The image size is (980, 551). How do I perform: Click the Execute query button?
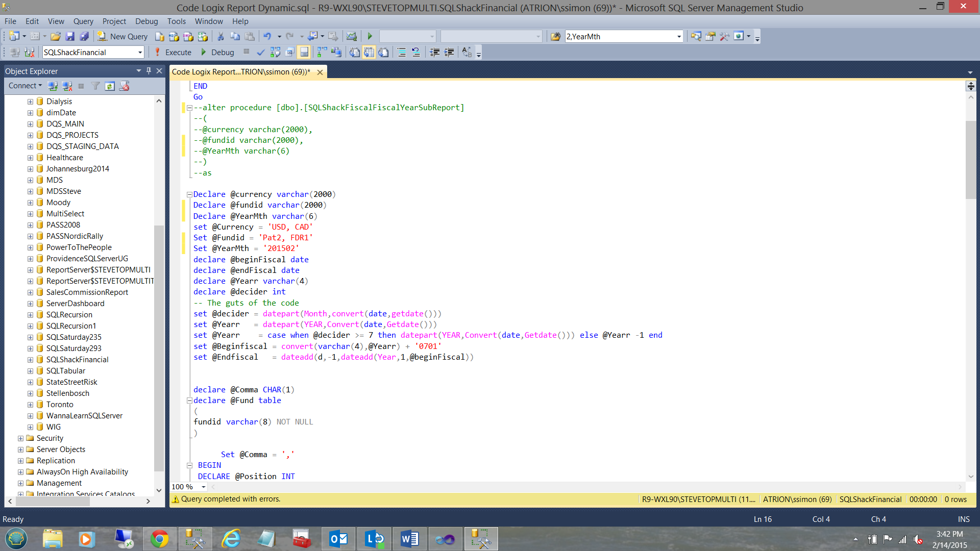click(x=173, y=52)
